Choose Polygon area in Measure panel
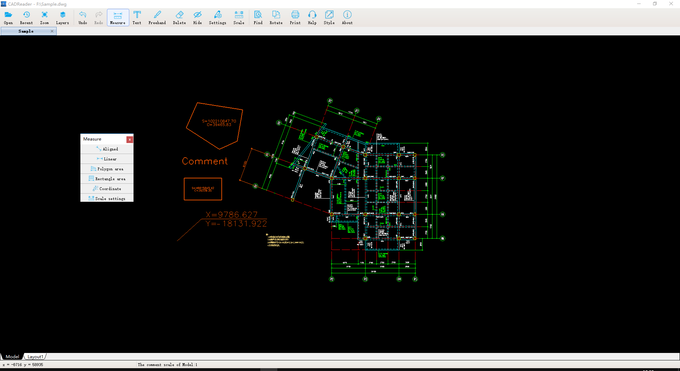This screenshot has height=371, width=680. 107,169
